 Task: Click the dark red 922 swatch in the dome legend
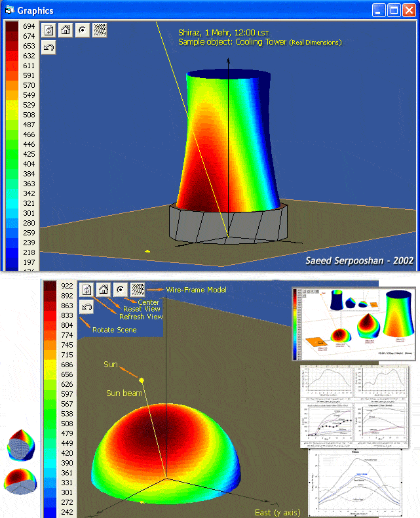(x=50, y=286)
